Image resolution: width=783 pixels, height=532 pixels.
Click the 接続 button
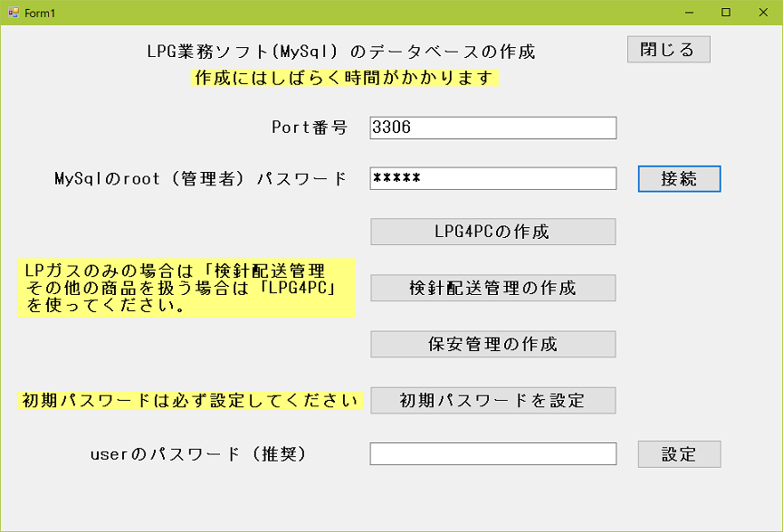pos(679,178)
